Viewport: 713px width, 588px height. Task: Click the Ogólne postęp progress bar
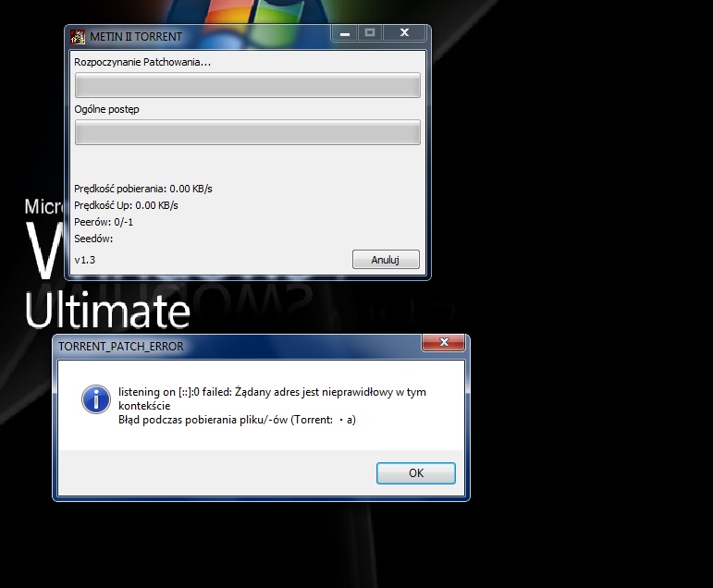tap(247, 132)
